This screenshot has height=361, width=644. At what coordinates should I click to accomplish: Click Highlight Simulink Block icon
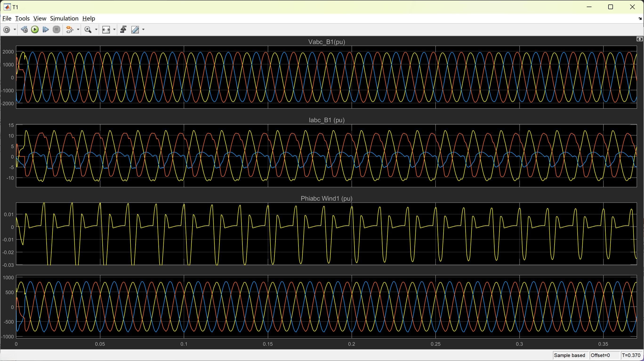(x=69, y=29)
